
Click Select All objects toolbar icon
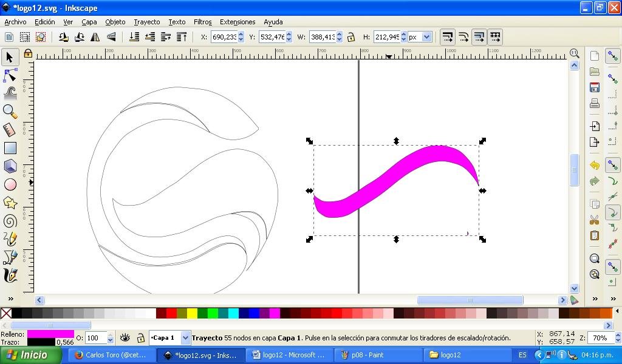(9, 37)
